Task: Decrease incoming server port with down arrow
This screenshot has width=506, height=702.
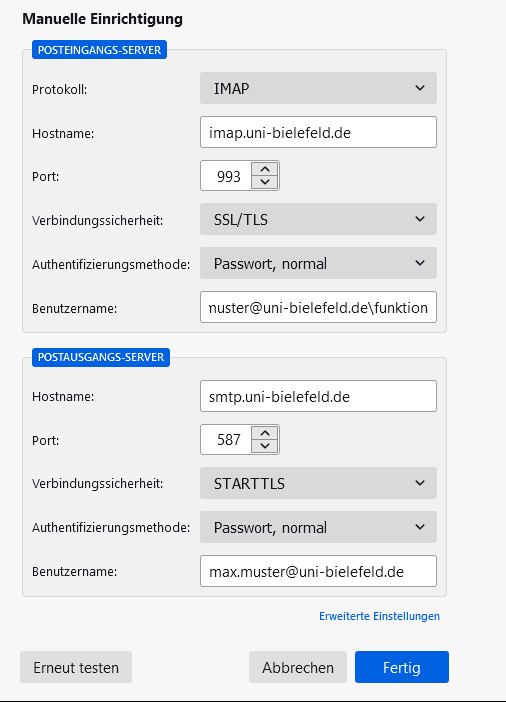Action: (265, 182)
